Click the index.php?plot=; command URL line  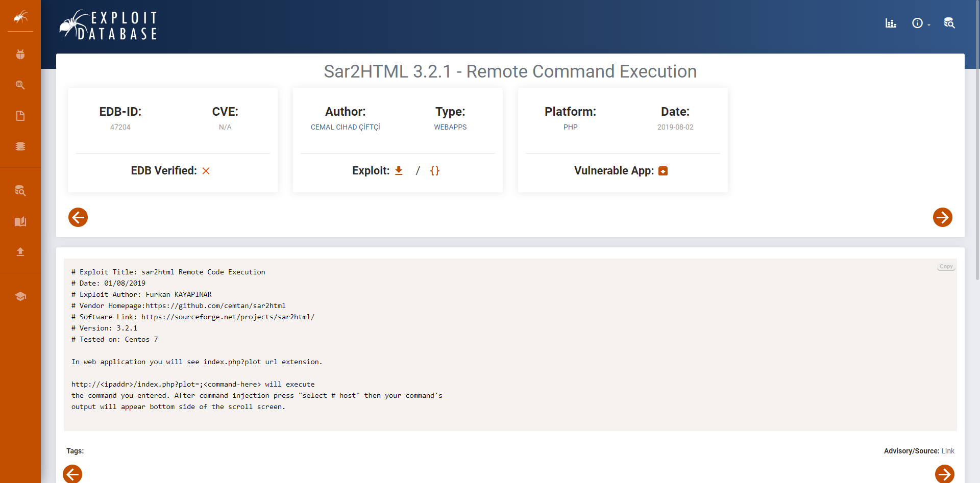point(193,384)
